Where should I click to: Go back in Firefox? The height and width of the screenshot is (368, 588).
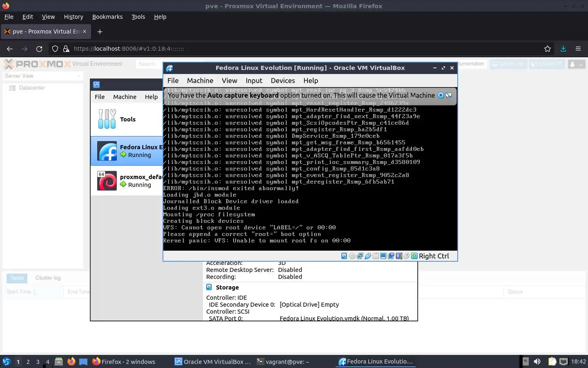tap(10, 49)
